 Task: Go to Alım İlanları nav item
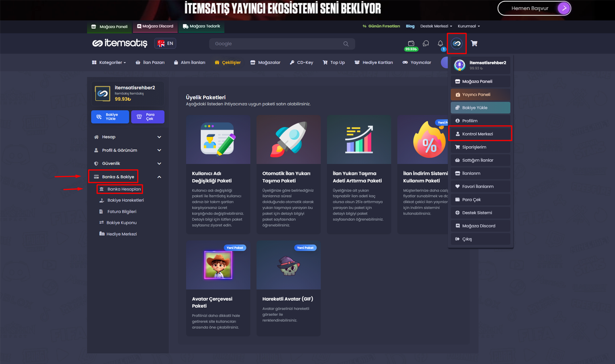point(190,62)
